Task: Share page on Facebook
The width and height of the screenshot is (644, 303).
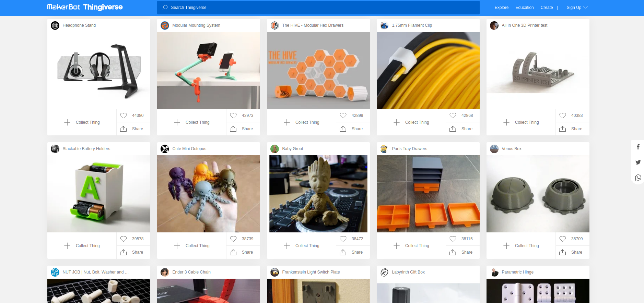Action: point(638,147)
